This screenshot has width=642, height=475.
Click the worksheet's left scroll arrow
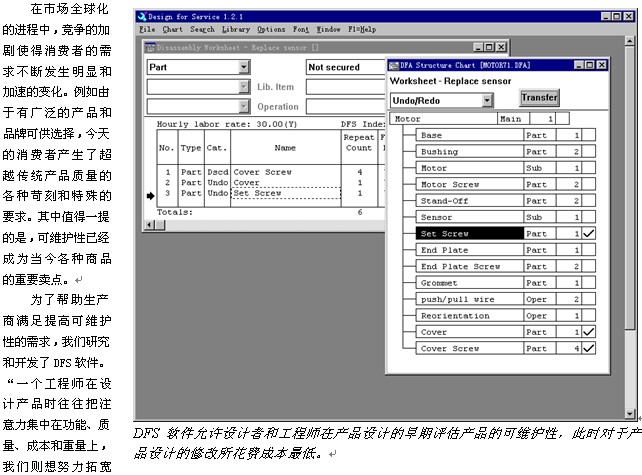(x=150, y=224)
